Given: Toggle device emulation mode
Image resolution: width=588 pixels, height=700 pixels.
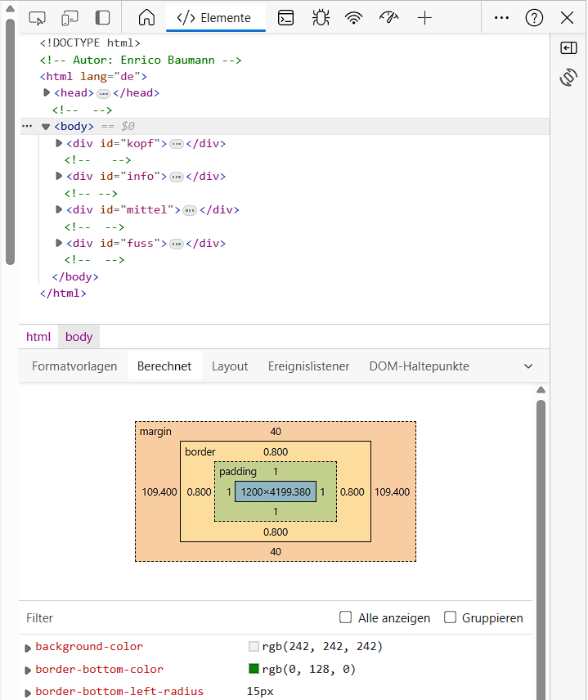Looking at the screenshot, I should tap(70, 17).
